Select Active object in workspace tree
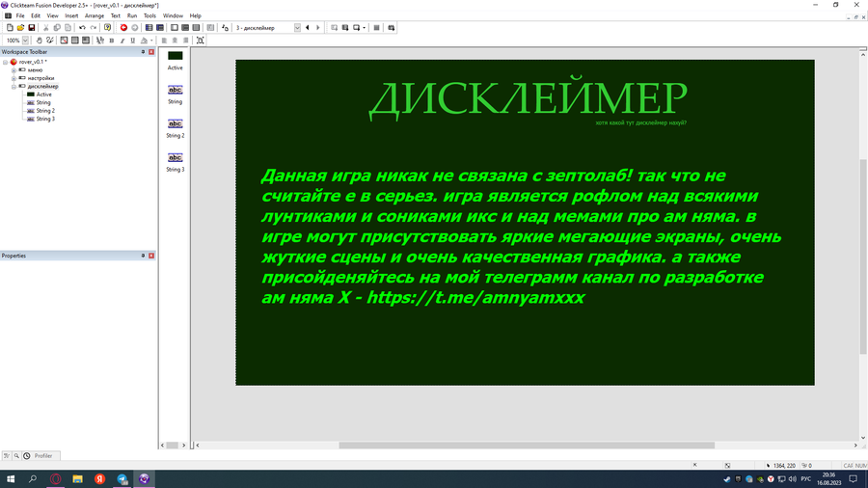 (43, 95)
